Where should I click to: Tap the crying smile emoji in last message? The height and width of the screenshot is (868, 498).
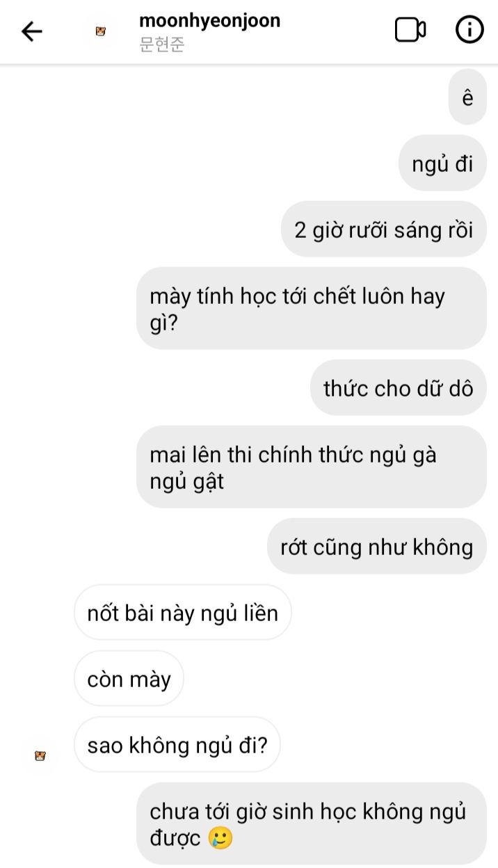[220, 838]
